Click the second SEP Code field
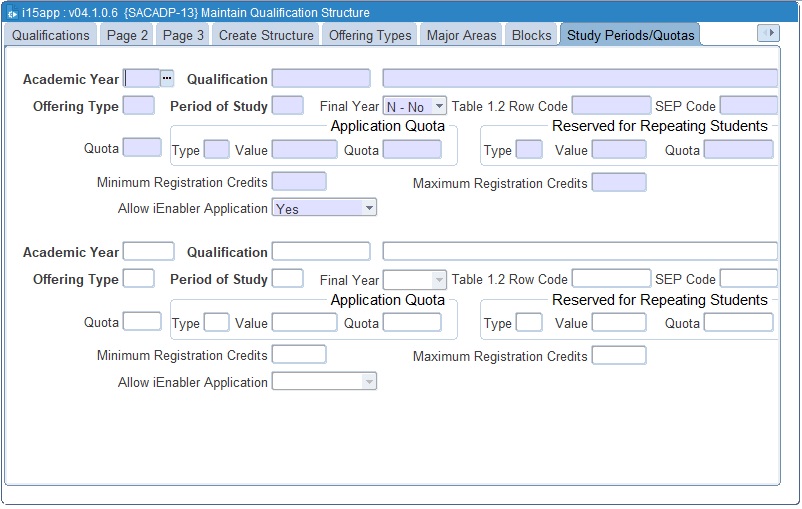 click(748, 279)
